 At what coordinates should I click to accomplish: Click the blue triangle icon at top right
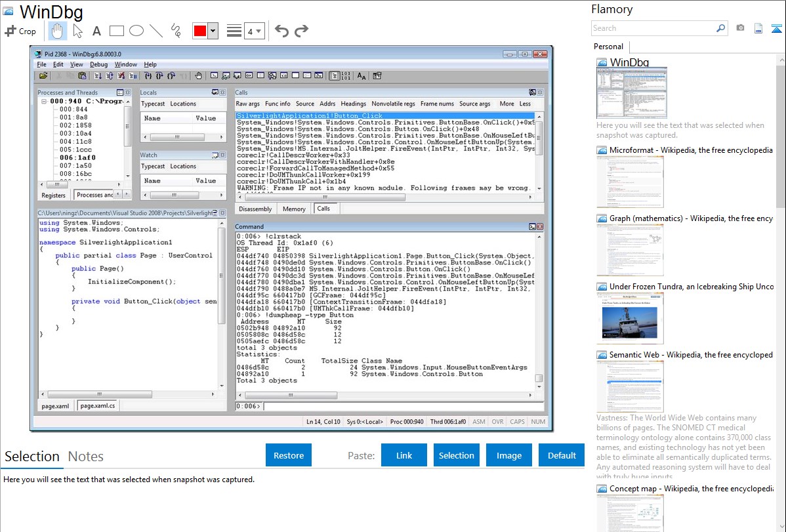point(776,29)
